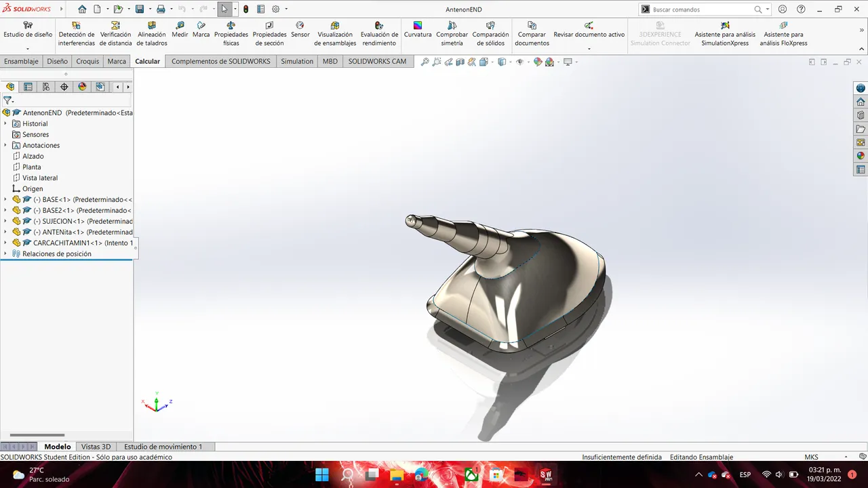Select the Section View icon
Screen dimensions: 868x488
pos(460,62)
